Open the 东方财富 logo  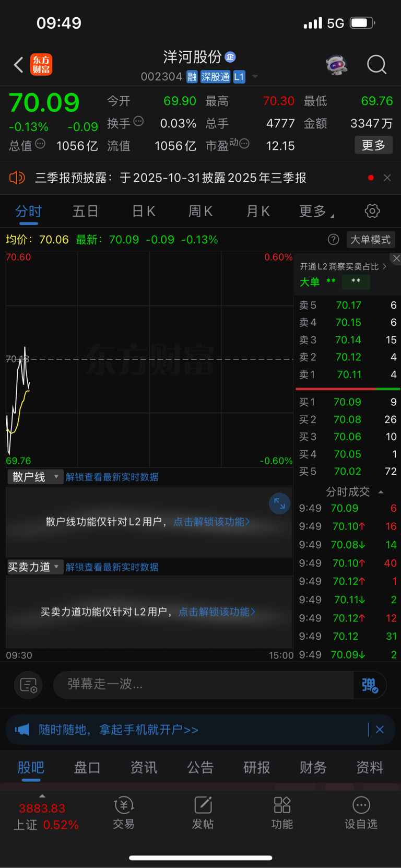click(x=41, y=65)
